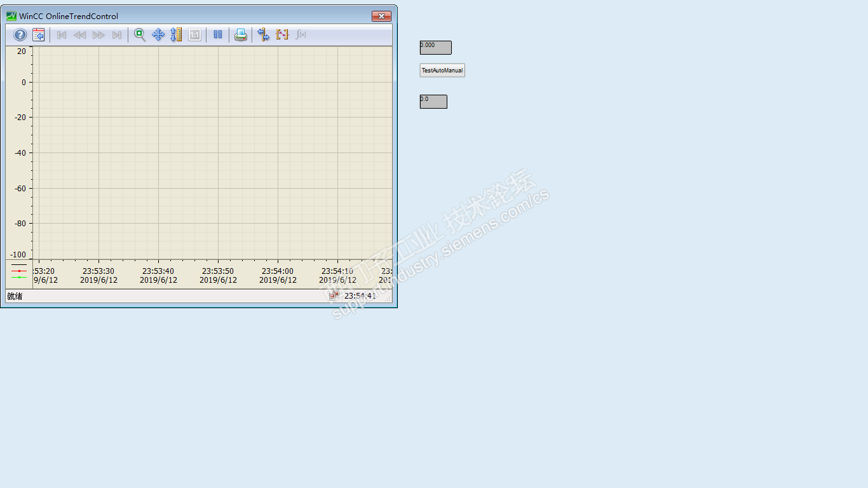The height and width of the screenshot is (488, 868).
Task: Open the configuration dialog icon
Action: point(39,35)
